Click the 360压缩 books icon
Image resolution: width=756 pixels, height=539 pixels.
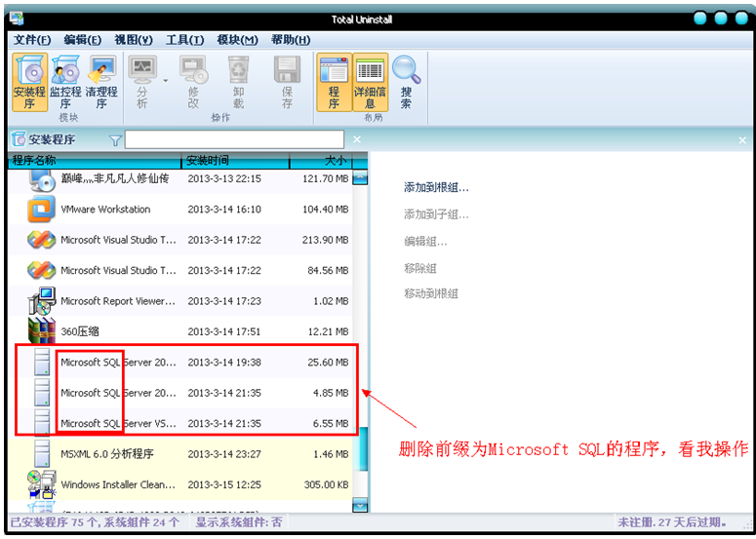click(x=42, y=330)
